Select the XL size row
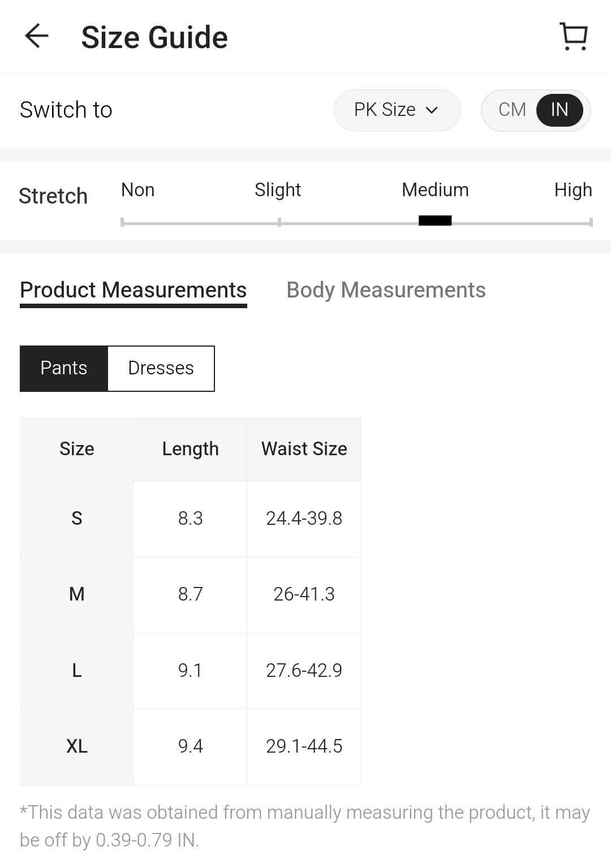Screen dimensions: 611x868 (x=77, y=746)
